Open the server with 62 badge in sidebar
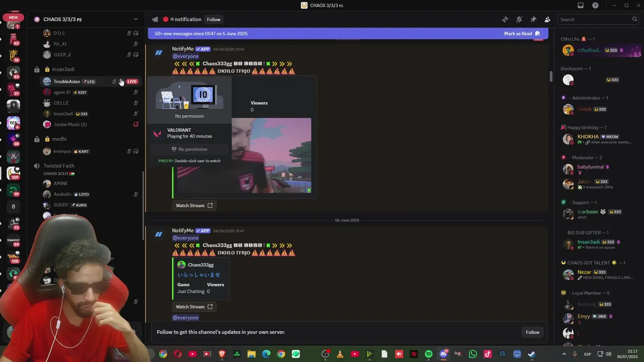The image size is (644, 362). click(x=14, y=39)
